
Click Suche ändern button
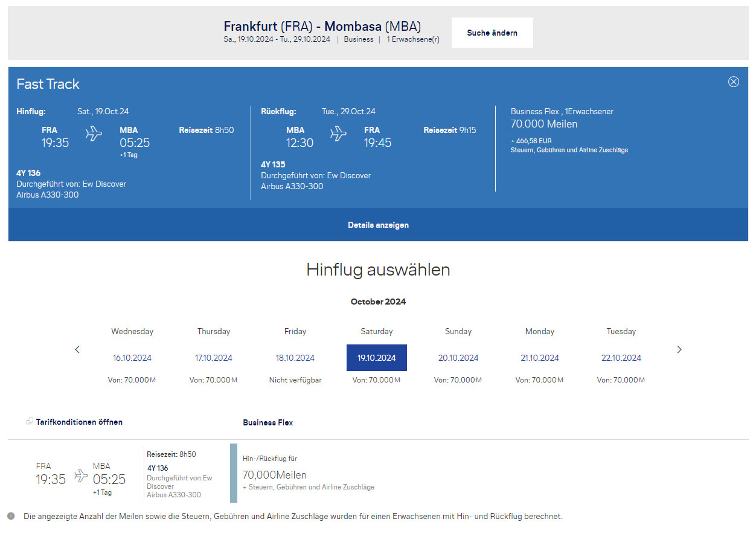click(492, 33)
